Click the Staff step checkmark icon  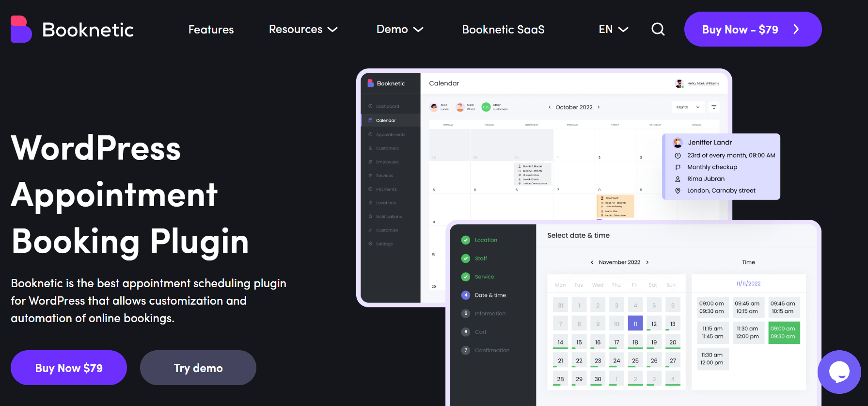click(466, 259)
